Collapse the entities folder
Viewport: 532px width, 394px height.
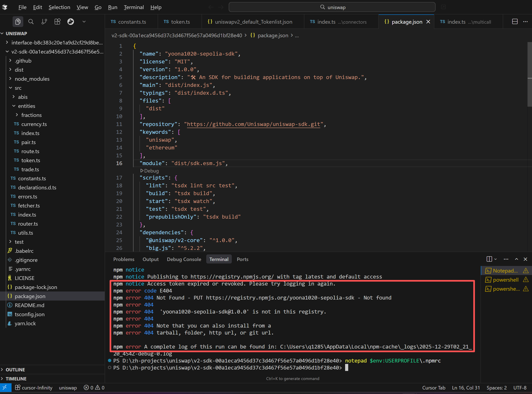tap(26, 106)
